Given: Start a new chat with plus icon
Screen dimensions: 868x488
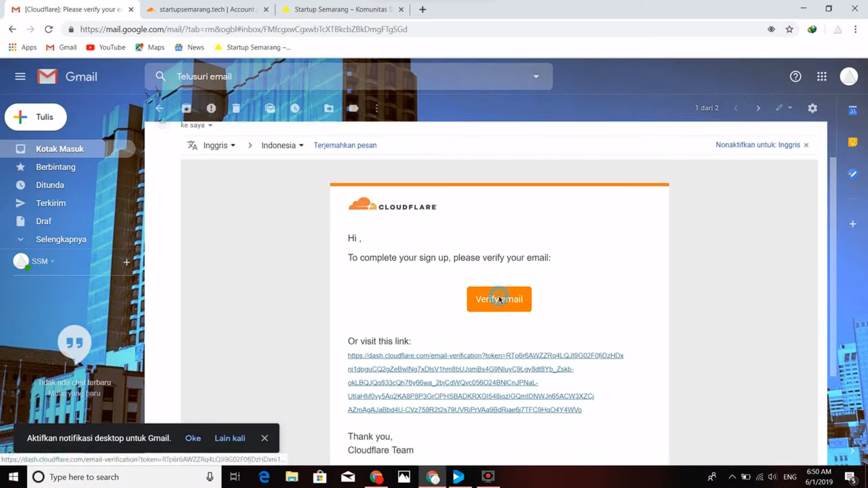Looking at the screenshot, I should click(x=127, y=262).
